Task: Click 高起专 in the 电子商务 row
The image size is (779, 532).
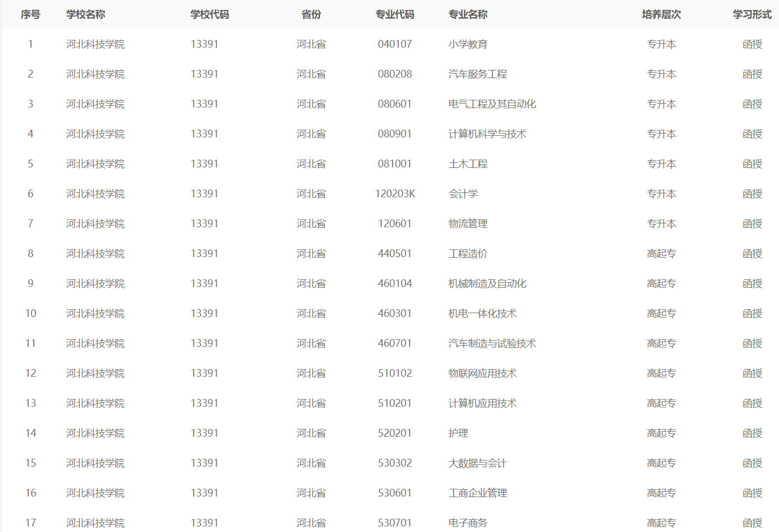Action: click(661, 523)
